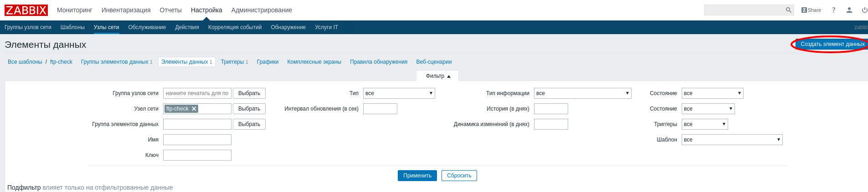Open help via question mark icon
868x192 pixels.
click(833, 10)
